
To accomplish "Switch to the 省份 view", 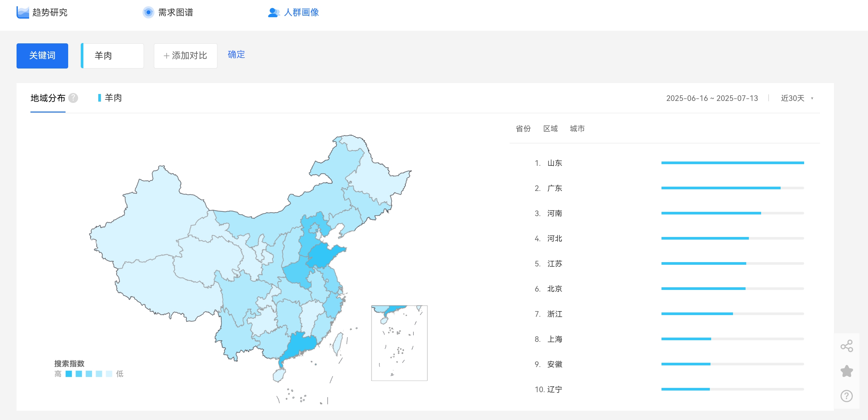I will click(523, 128).
